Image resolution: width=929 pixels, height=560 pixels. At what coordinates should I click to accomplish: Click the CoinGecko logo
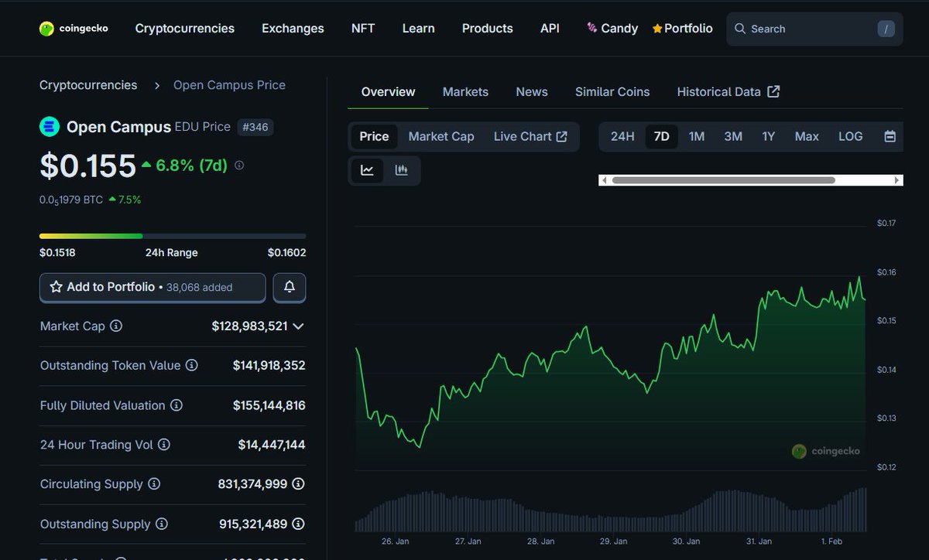(74, 29)
